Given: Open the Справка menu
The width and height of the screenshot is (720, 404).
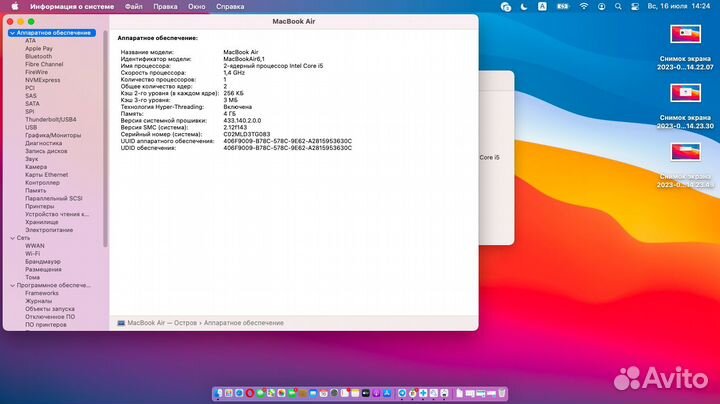Looking at the screenshot, I should 230,6.
